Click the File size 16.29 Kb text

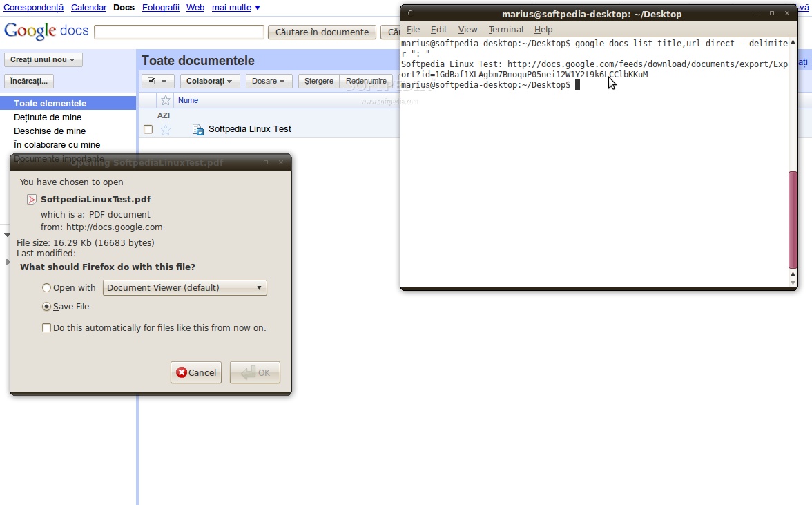[x=86, y=243]
